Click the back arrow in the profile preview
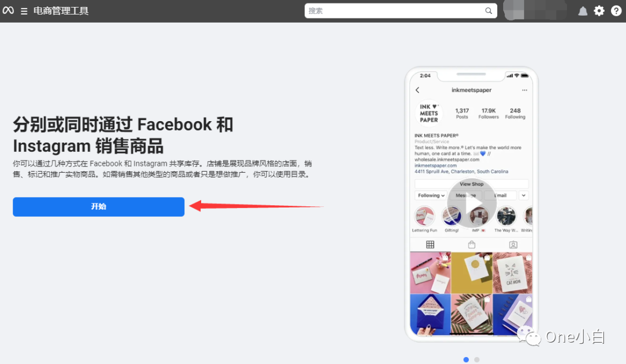The image size is (626, 364). [418, 90]
